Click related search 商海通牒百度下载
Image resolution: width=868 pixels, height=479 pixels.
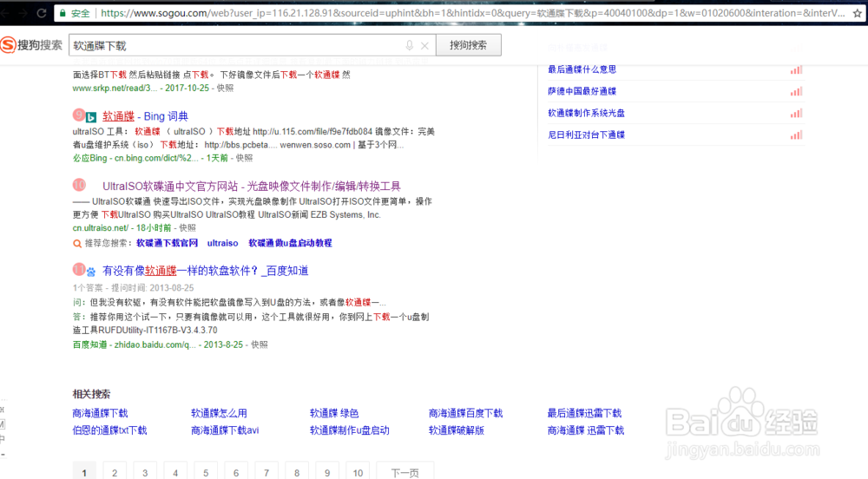click(x=465, y=413)
